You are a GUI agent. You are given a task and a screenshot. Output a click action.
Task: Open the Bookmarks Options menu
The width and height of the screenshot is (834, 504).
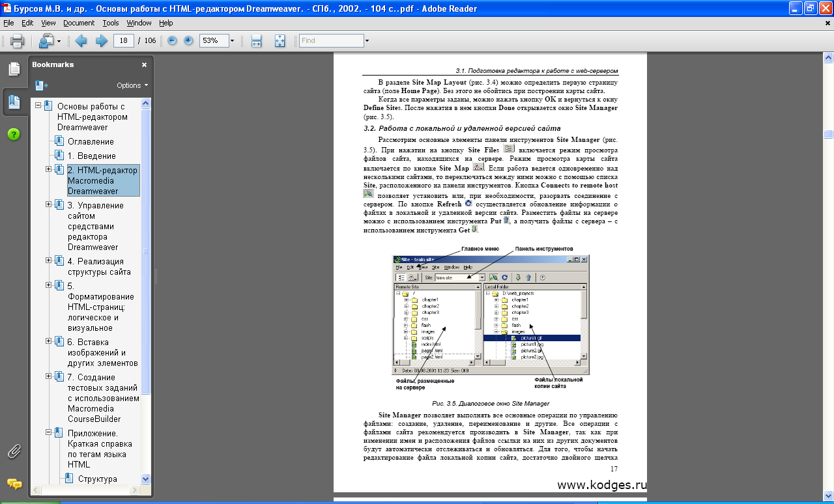tap(132, 85)
